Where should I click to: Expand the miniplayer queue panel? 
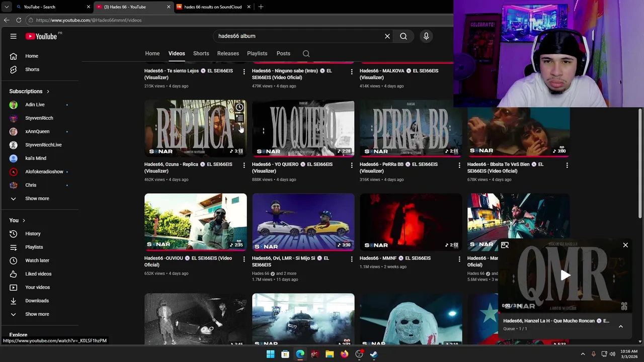tap(621, 326)
